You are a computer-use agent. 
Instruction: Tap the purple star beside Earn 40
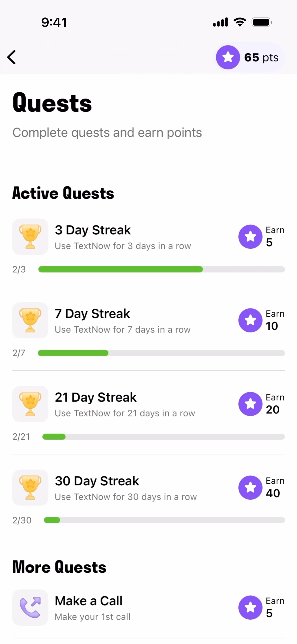click(x=250, y=487)
